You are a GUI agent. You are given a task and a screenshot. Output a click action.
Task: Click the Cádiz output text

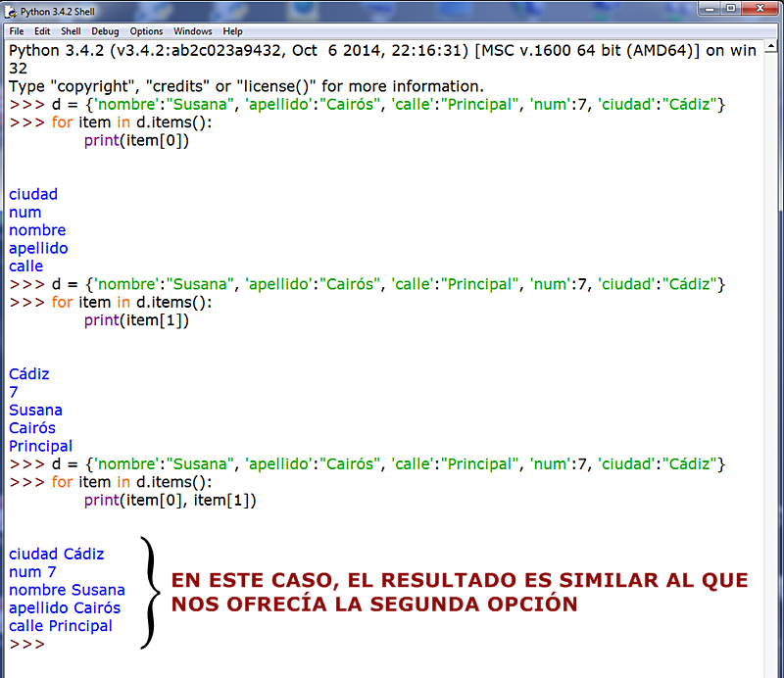coord(28,373)
